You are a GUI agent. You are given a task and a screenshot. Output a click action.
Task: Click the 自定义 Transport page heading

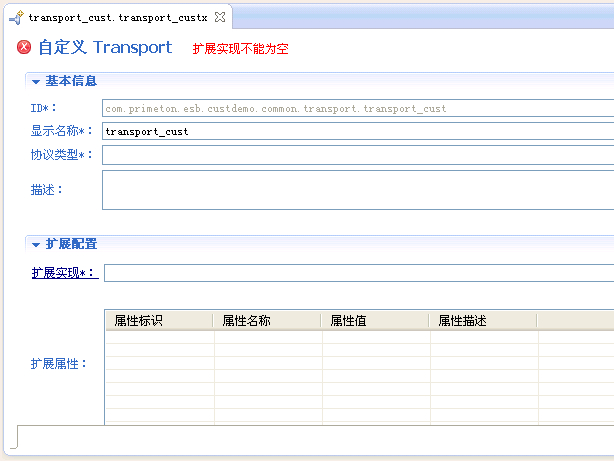pyautogui.click(x=105, y=48)
